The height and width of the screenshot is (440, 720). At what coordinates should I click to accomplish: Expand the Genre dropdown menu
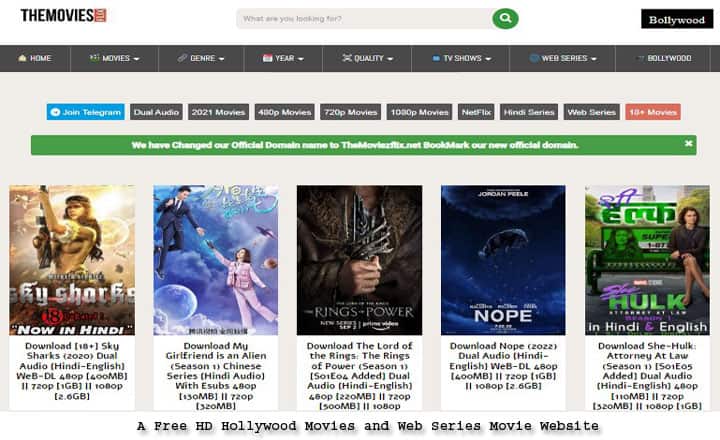[x=201, y=58]
